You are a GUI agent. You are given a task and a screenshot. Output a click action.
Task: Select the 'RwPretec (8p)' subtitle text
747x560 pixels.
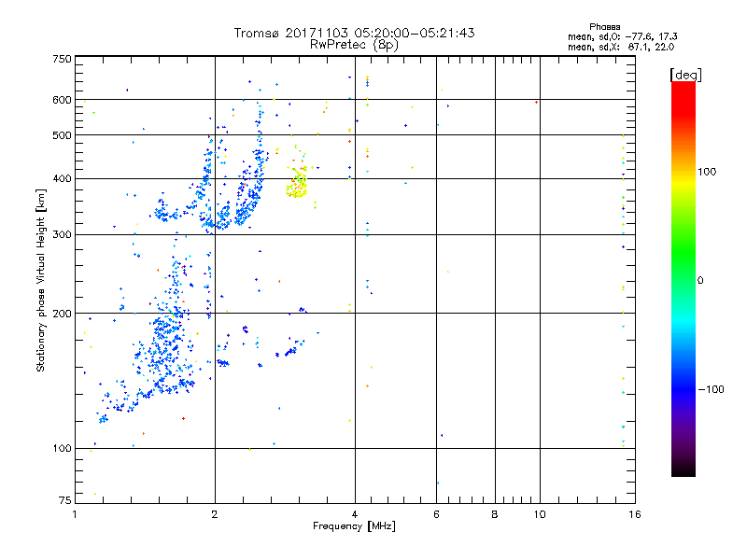tap(354, 45)
